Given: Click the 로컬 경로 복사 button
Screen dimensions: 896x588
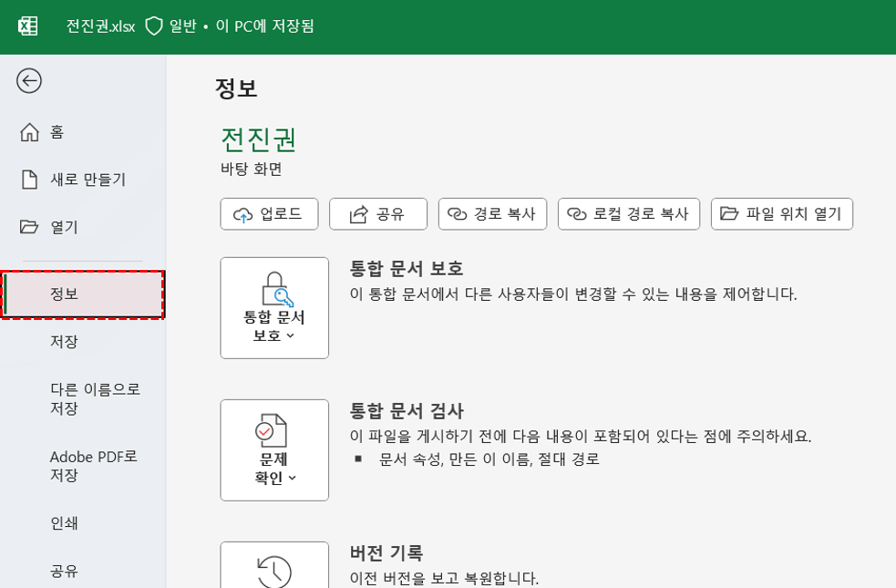Looking at the screenshot, I should click(628, 213).
